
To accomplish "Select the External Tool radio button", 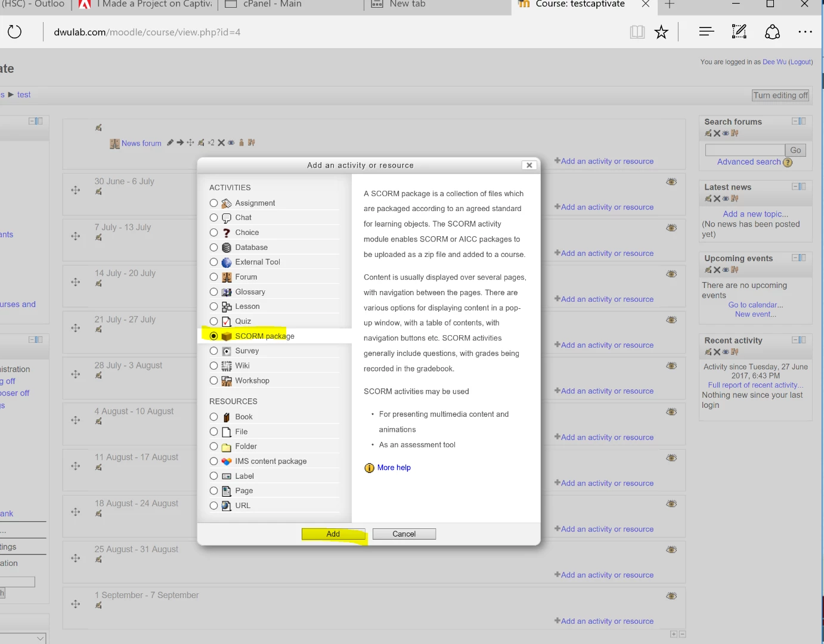I will pyautogui.click(x=213, y=262).
